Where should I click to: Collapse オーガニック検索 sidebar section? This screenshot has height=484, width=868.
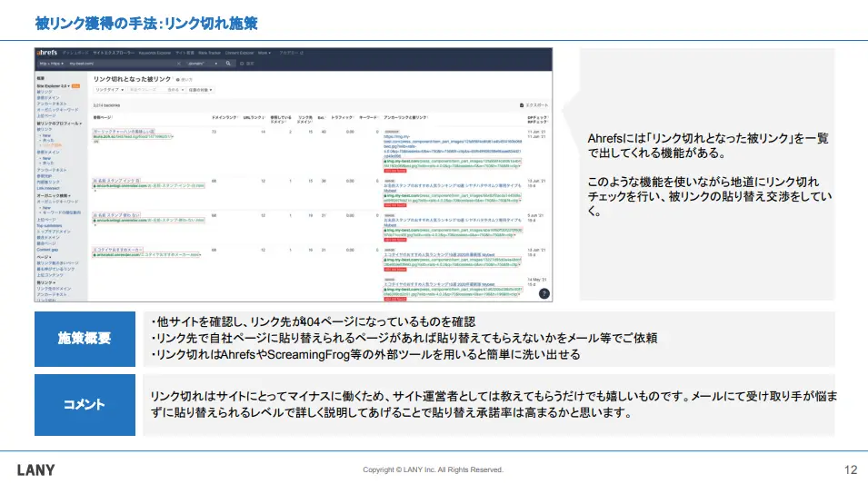point(54,196)
